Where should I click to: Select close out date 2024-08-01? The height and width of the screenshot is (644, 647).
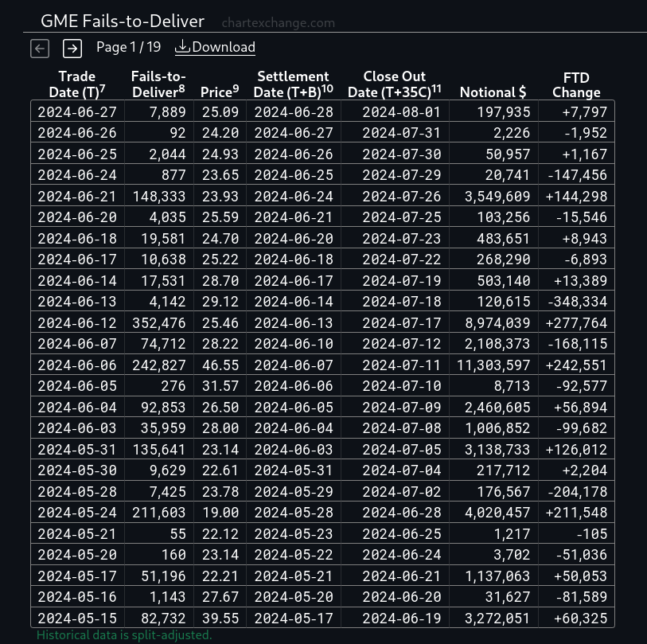(x=396, y=112)
